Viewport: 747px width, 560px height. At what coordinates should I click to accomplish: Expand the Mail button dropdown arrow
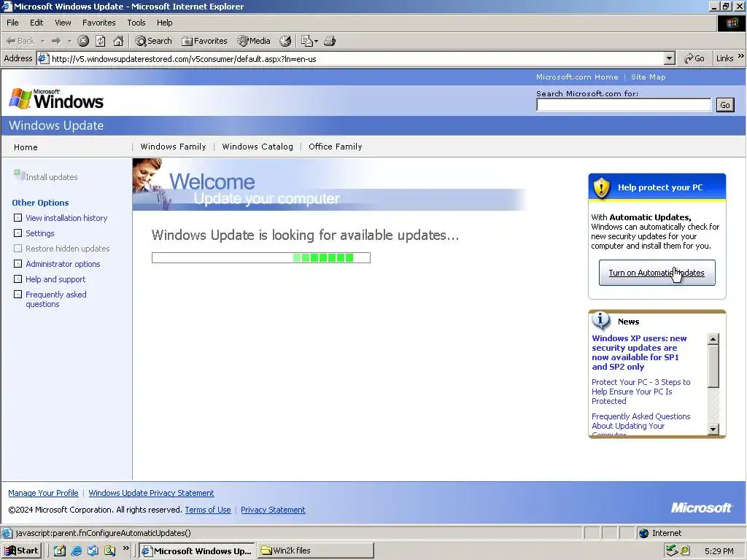pyautogui.click(x=316, y=41)
